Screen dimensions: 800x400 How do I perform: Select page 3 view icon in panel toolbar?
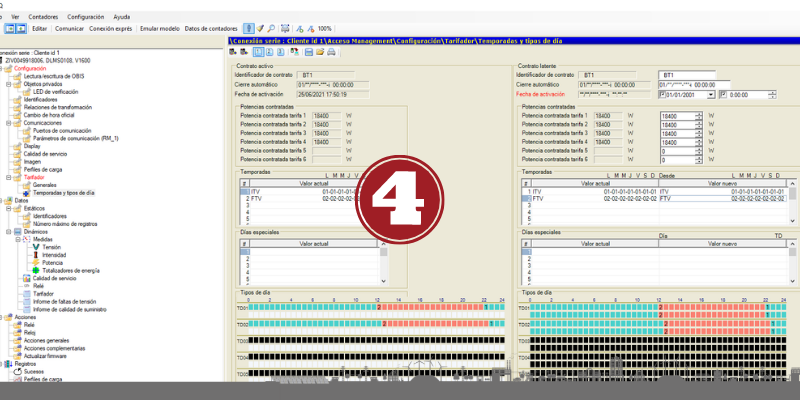click(280, 52)
